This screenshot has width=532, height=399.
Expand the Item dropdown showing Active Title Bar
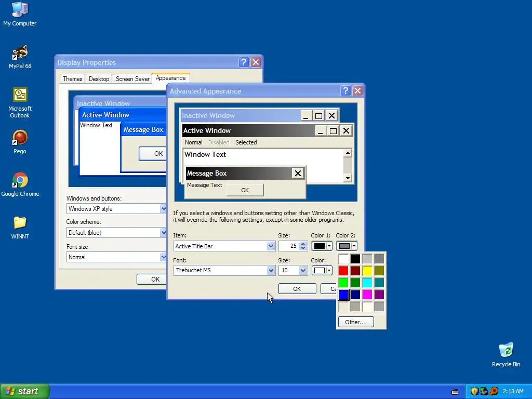pyautogui.click(x=271, y=246)
